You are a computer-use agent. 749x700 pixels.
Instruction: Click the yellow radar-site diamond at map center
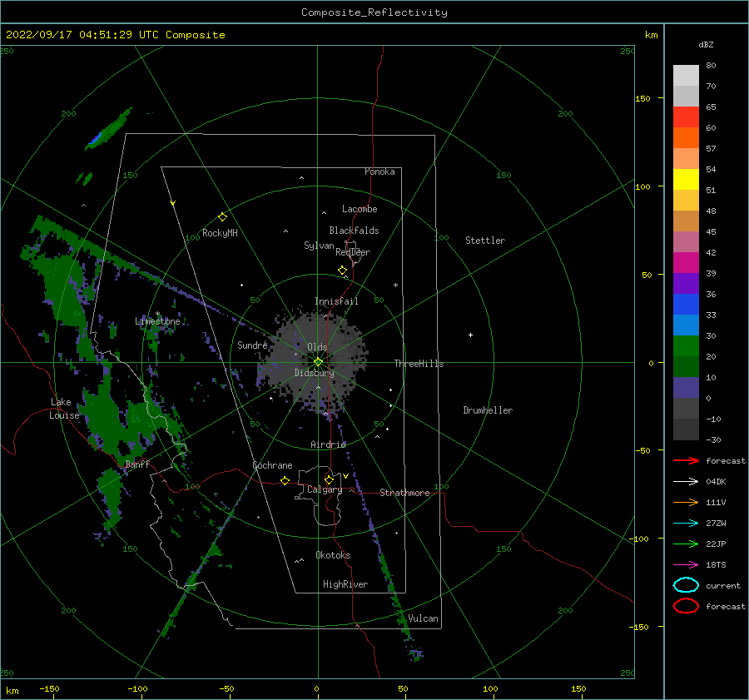[318, 362]
